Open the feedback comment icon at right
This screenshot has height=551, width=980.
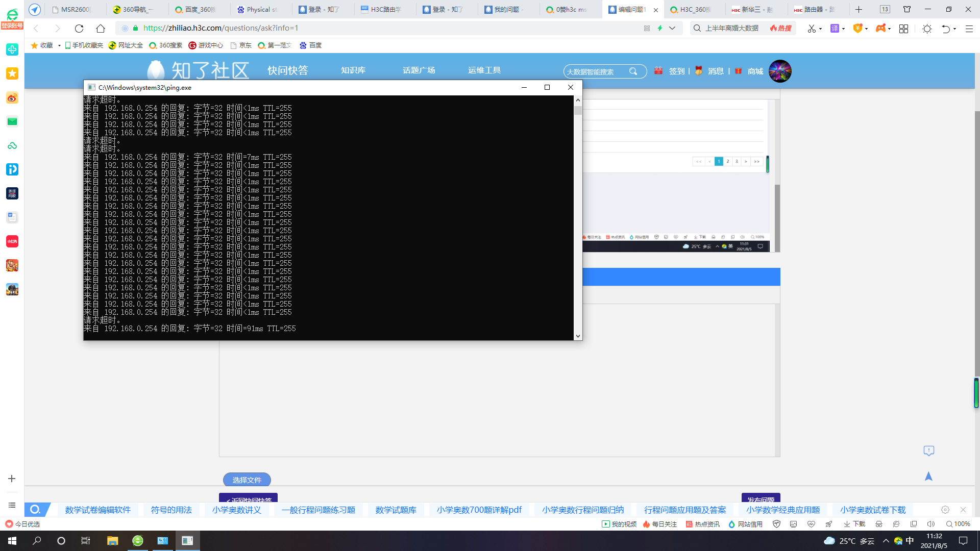928,450
